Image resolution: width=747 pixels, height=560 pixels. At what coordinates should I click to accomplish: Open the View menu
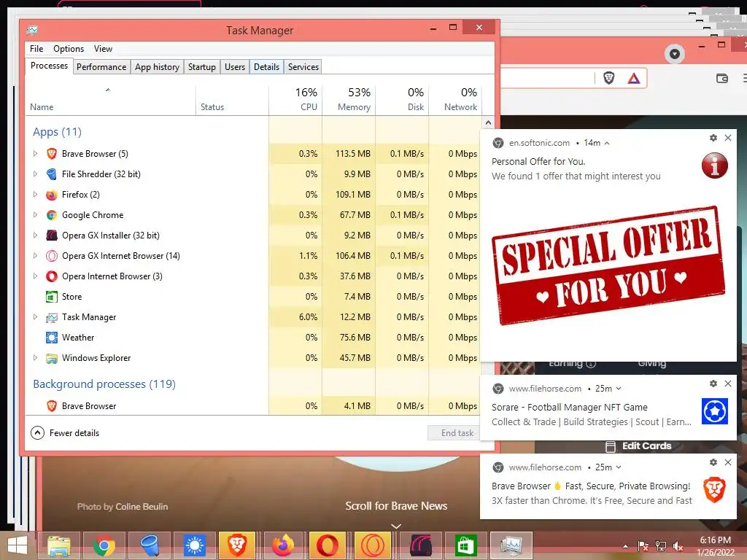click(x=103, y=49)
